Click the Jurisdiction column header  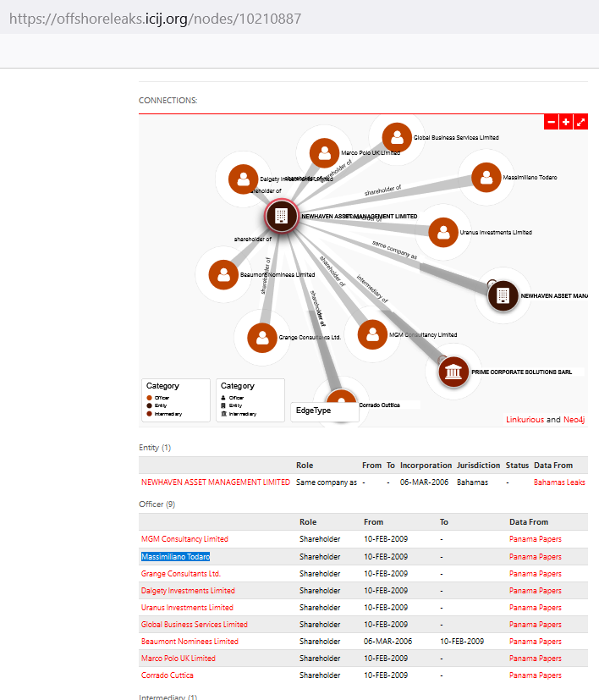coord(478,466)
